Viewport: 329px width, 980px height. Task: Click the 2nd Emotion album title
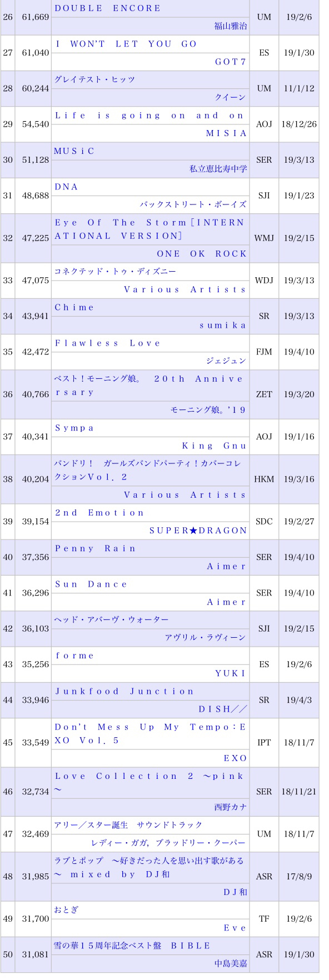(99, 513)
